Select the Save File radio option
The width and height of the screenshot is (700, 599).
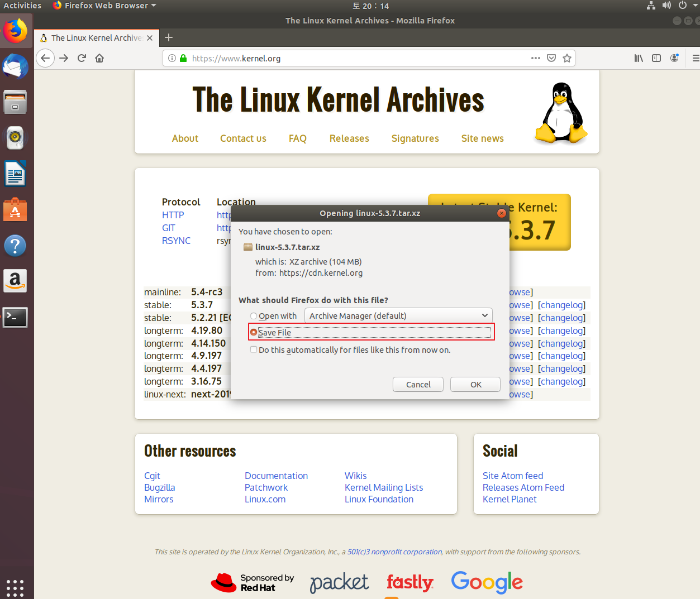[x=254, y=332]
